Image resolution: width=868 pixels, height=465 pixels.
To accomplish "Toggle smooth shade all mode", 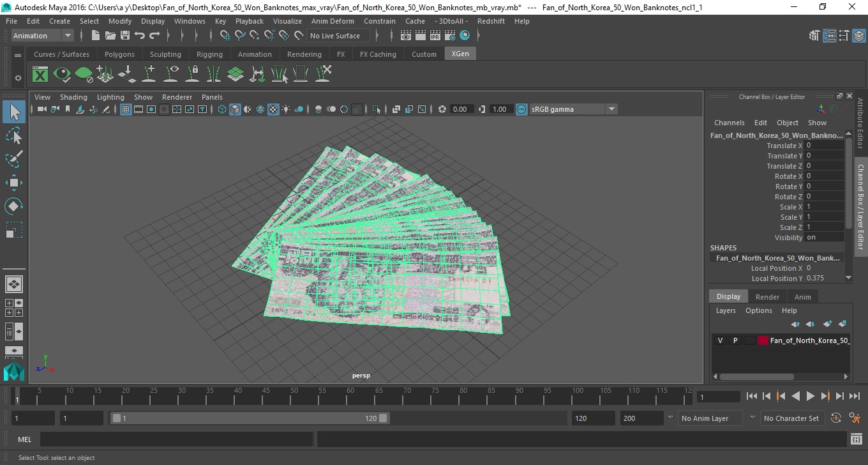I will (236, 109).
